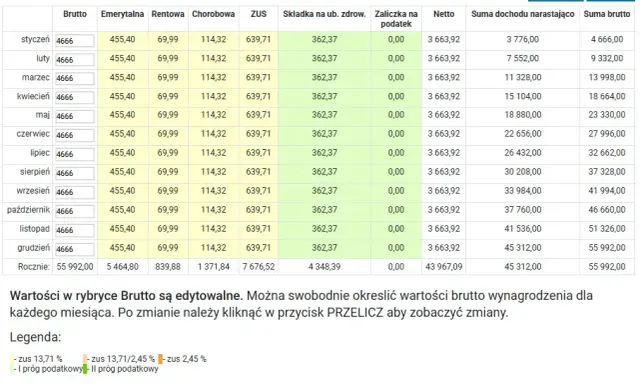Click yearly Chorobowa total 1 371,84

[x=213, y=267]
